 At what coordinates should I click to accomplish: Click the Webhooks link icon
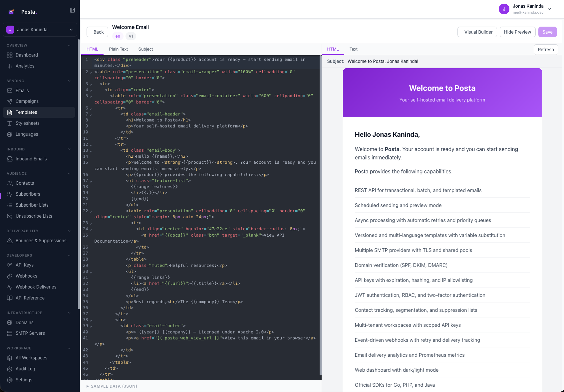coord(10,276)
